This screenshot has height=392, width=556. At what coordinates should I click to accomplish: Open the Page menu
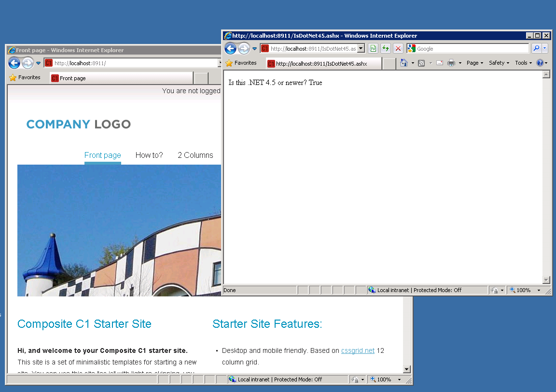[474, 63]
